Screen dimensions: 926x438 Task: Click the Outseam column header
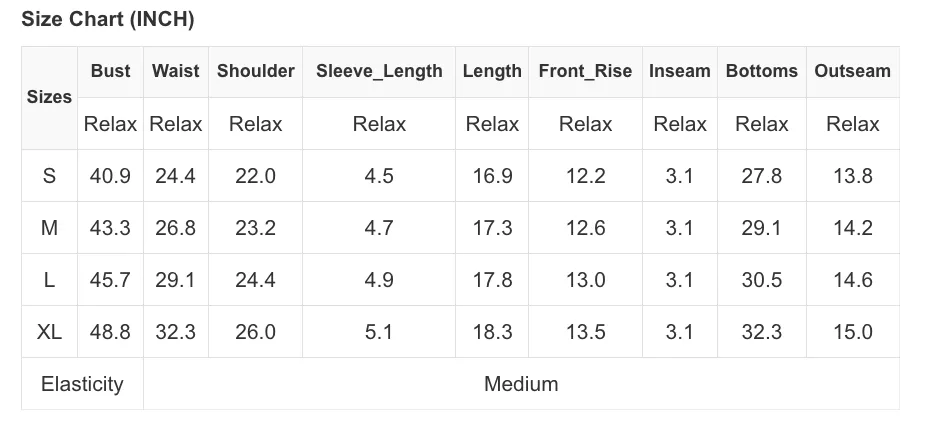coord(852,71)
